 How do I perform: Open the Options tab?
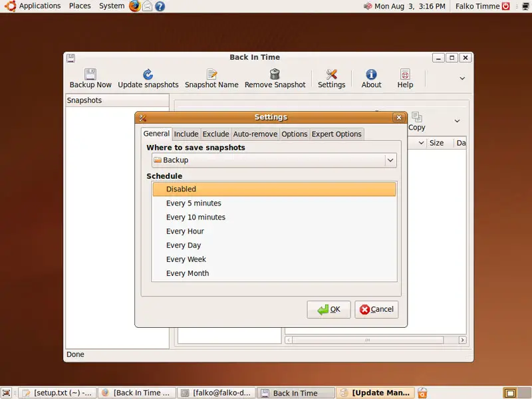[294, 134]
